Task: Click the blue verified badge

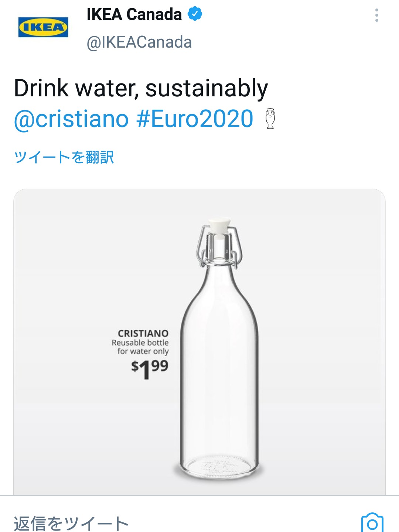Action: click(195, 14)
